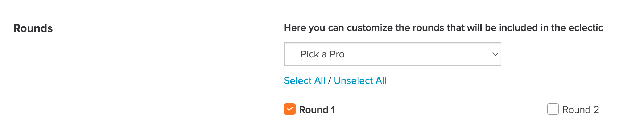Toggle Round 1 inclusion off
644x133 pixels.
(290, 109)
